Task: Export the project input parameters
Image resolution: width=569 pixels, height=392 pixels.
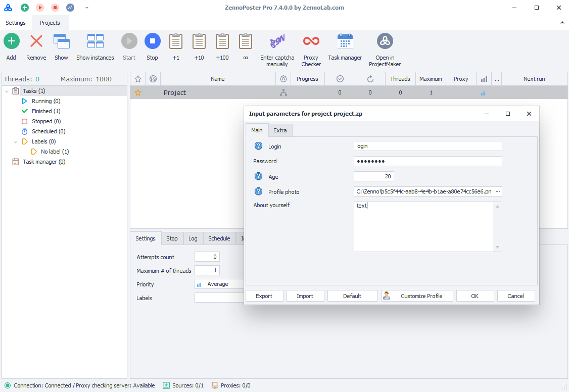Action: pyautogui.click(x=264, y=296)
